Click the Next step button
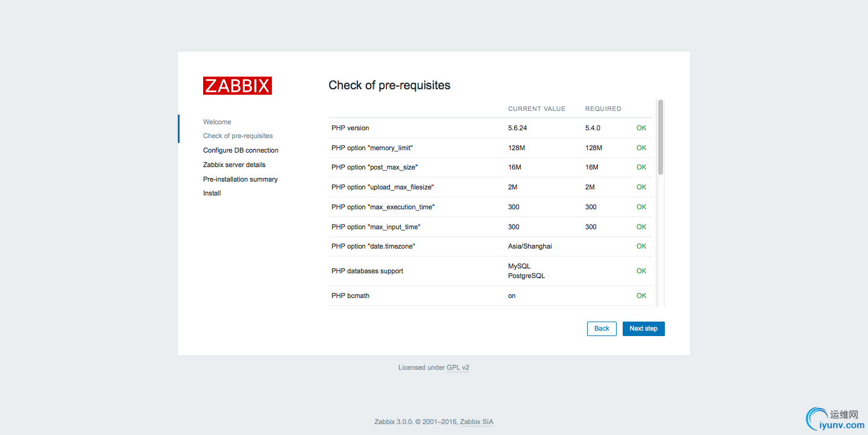The image size is (868, 435). [x=643, y=329]
